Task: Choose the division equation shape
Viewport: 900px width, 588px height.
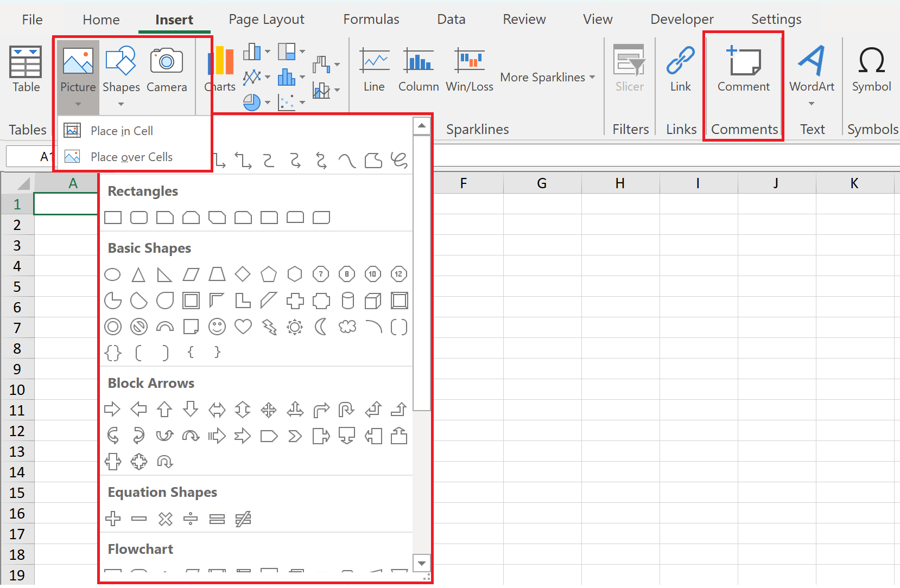Action: pyautogui.click(x=191, y=519)
